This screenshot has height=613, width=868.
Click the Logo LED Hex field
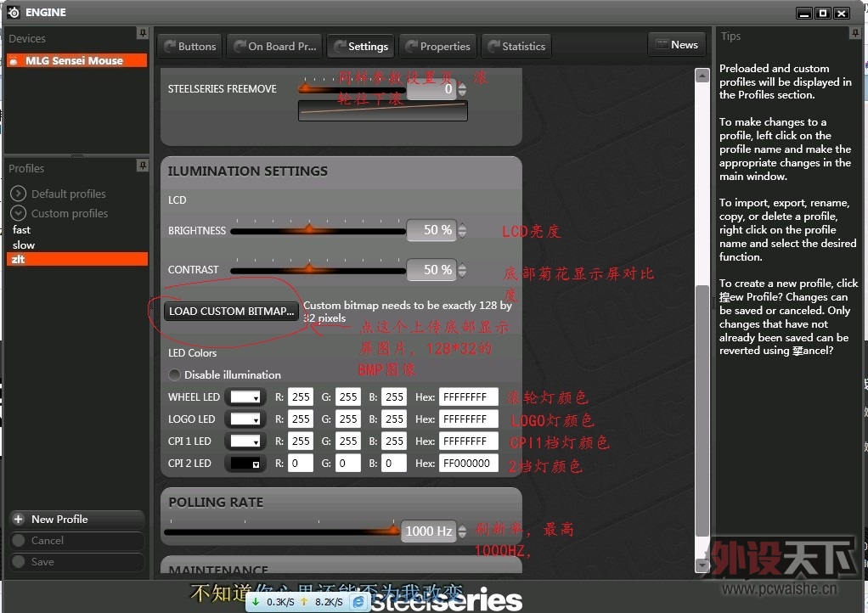point(468,419)
